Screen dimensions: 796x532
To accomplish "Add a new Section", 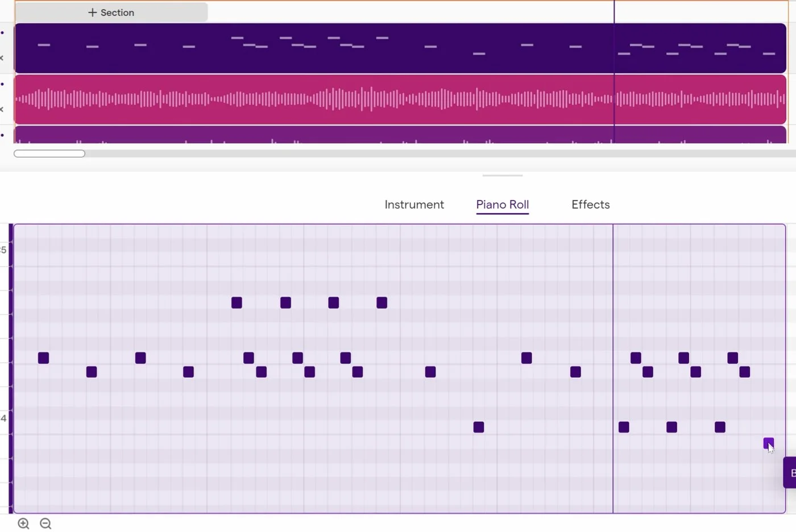I will coord(111,13).
